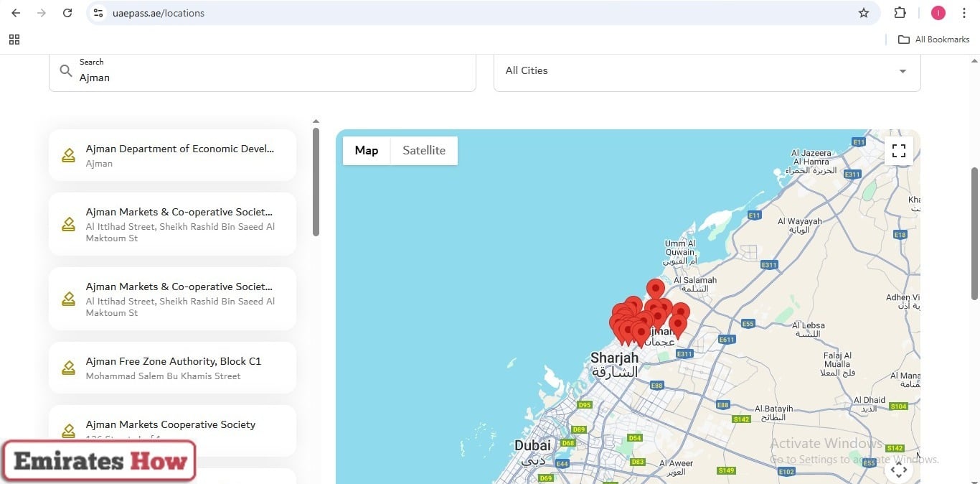Switch to the Map view tab

tap(367, 151)
